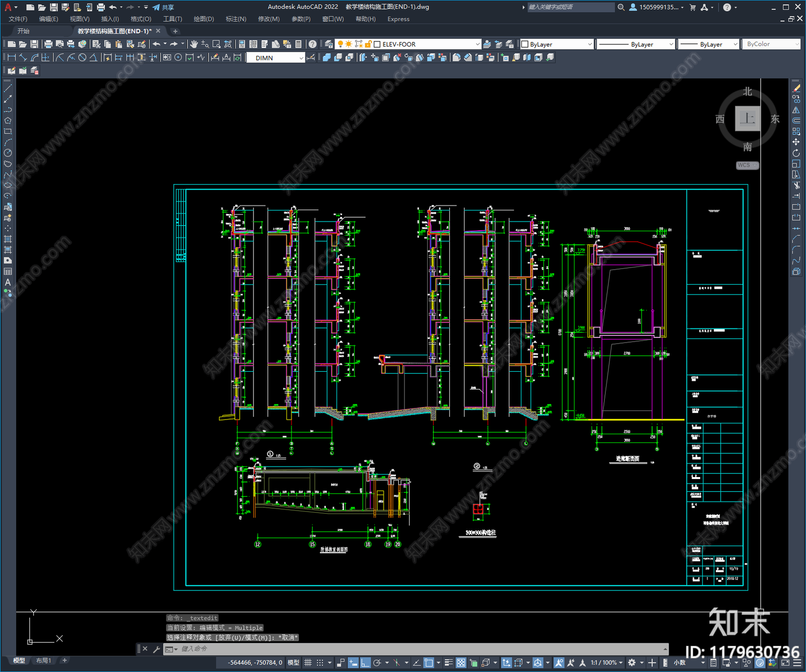Select the Polygon draw tool
Viewport: 806px width, 672px height.
(8, 121)
